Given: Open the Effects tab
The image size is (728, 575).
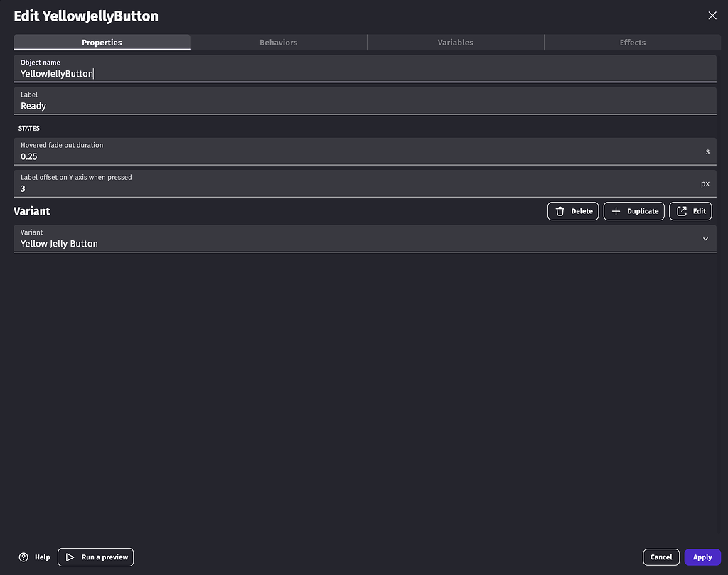Looking at the screenshot, I should pos(632,42).
